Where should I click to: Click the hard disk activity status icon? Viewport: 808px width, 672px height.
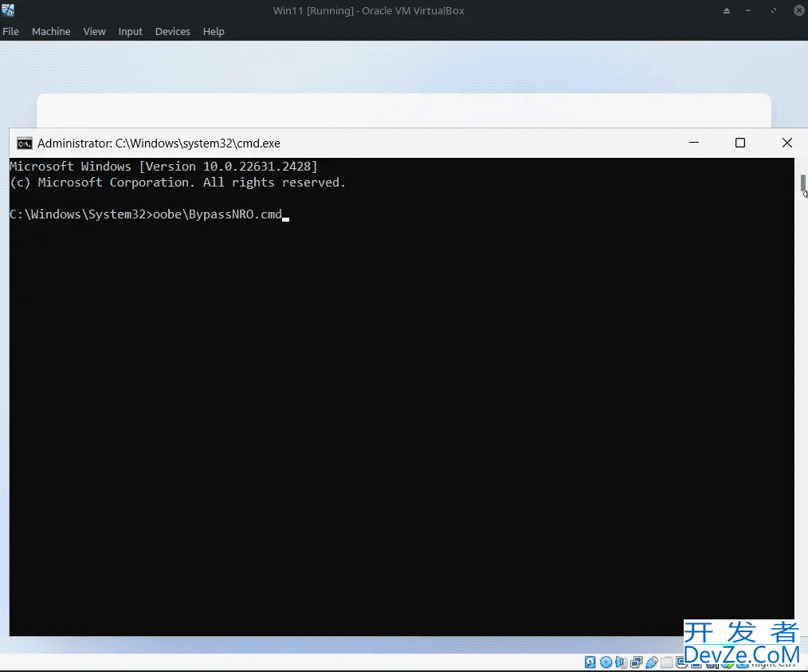pos(590,662)
